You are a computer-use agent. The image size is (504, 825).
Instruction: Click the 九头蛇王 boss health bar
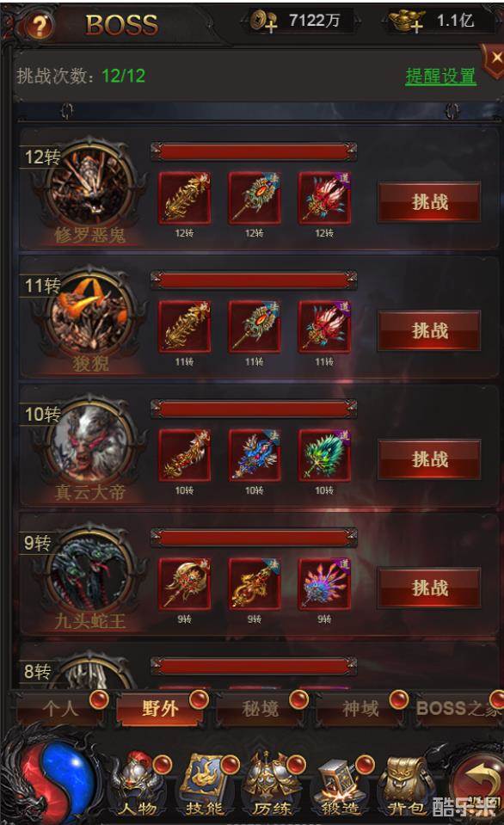click(x=254, y=537)
